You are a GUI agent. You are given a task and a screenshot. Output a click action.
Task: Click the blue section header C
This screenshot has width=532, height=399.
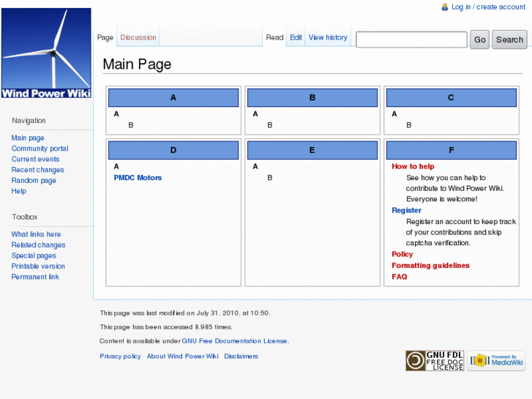452,98
